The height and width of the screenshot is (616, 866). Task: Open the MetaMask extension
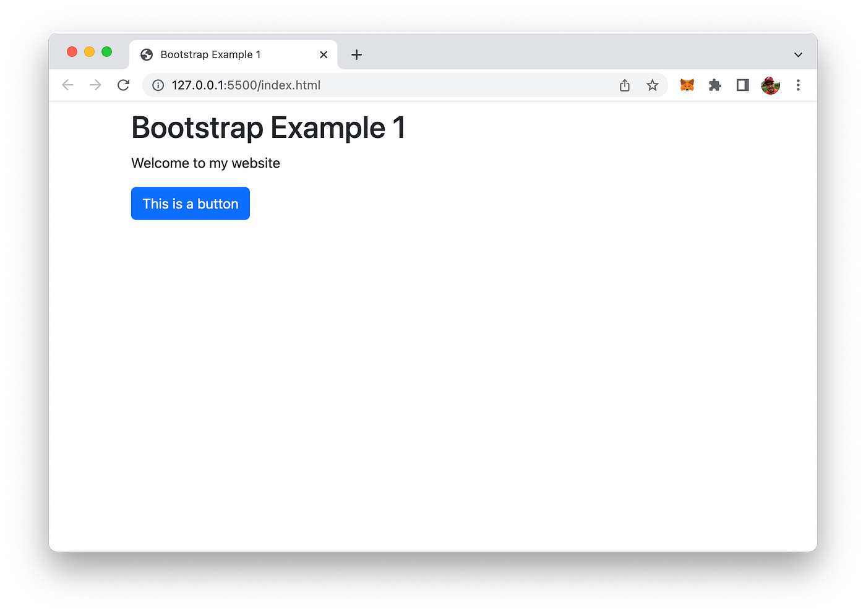(x=687, y=85)
